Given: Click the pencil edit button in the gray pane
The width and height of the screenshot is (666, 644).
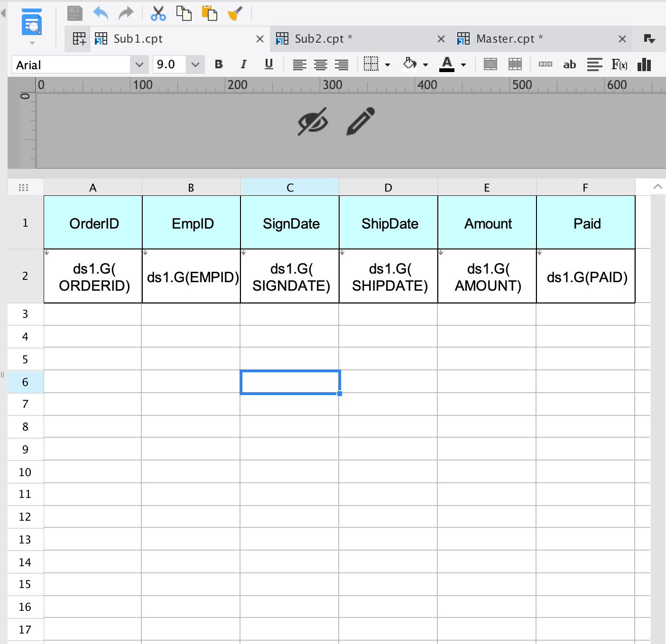Looking at the screenshot, I should [360, 122].
